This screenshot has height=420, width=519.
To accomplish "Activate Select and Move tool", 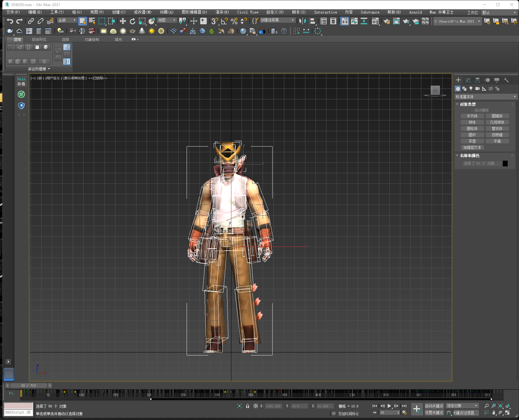I will pos(123,21).
